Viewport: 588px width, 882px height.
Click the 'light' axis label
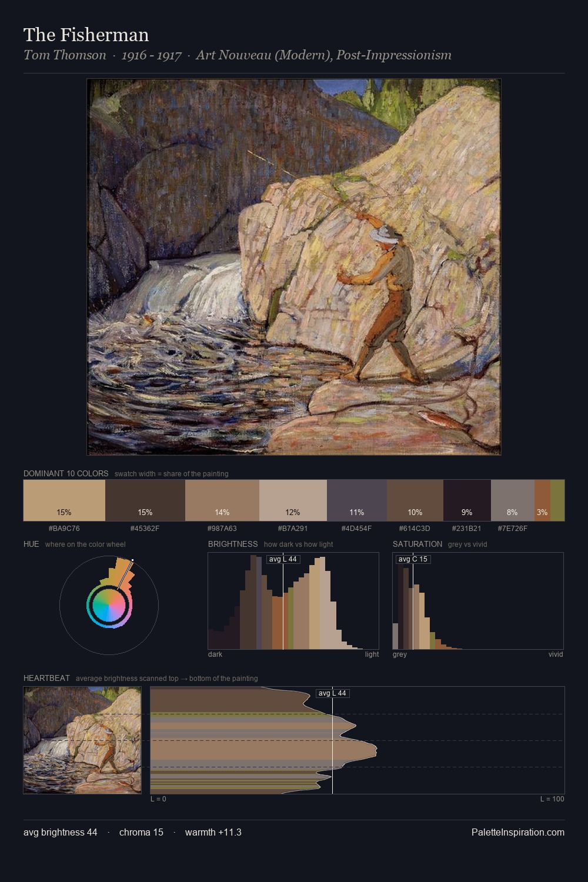(372, 654)
